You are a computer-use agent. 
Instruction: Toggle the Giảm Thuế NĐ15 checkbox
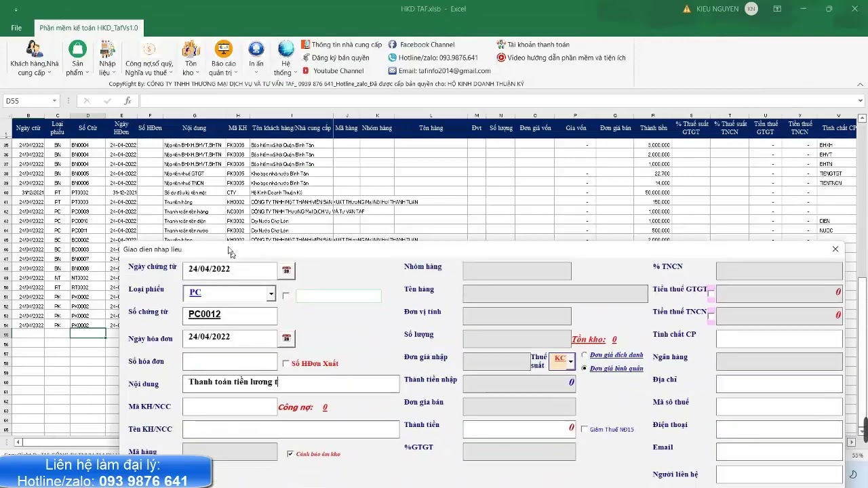tap(585, 429)
